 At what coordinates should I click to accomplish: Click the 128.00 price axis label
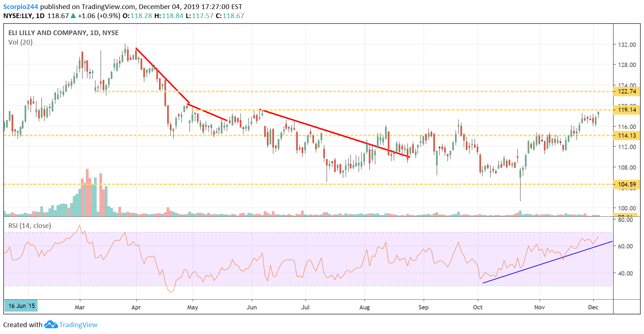point(627,65)
